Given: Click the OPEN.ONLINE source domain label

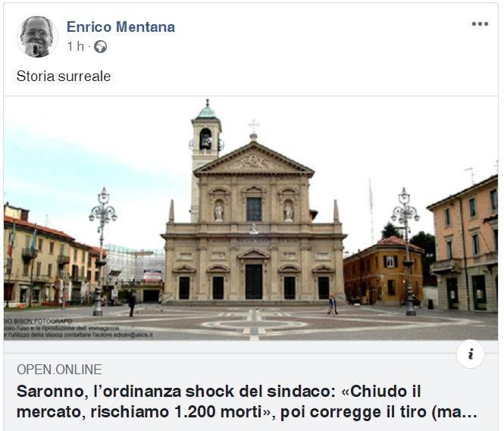Looking at the screenshot, I should (59, 370).
